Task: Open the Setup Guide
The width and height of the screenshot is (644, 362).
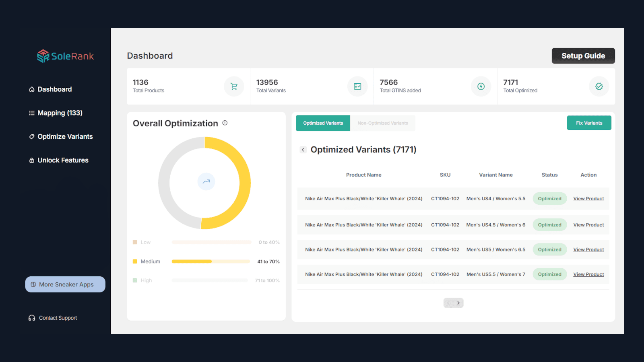Action: (x=583, y=56)
